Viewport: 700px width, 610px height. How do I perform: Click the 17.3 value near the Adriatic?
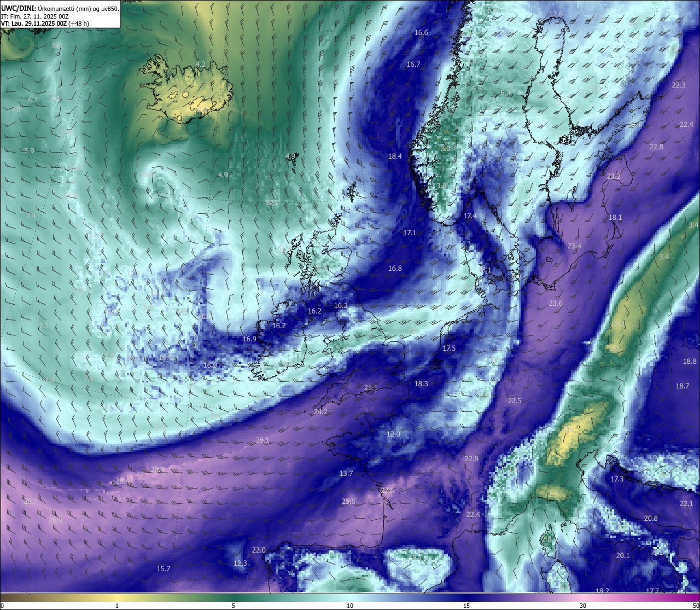point(617,479)
